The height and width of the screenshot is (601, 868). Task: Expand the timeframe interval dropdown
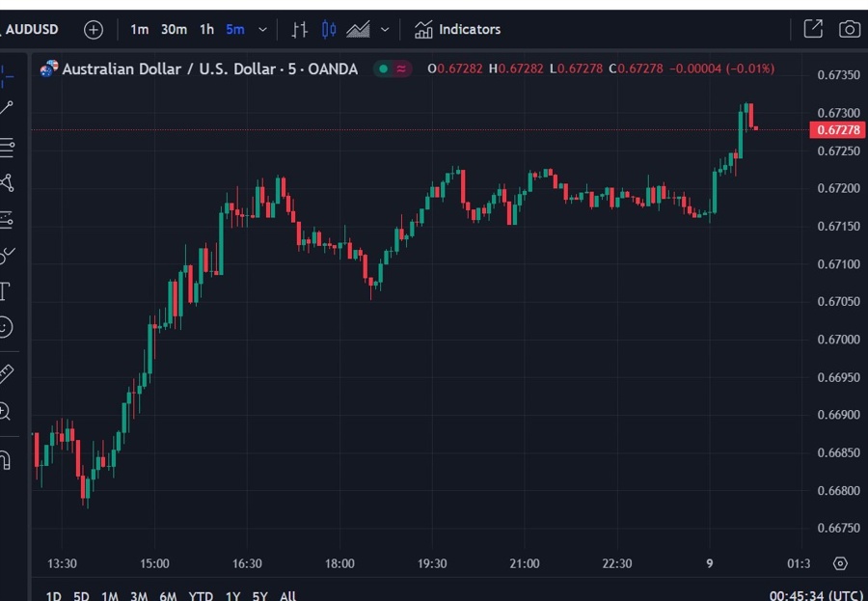[263, 29]
